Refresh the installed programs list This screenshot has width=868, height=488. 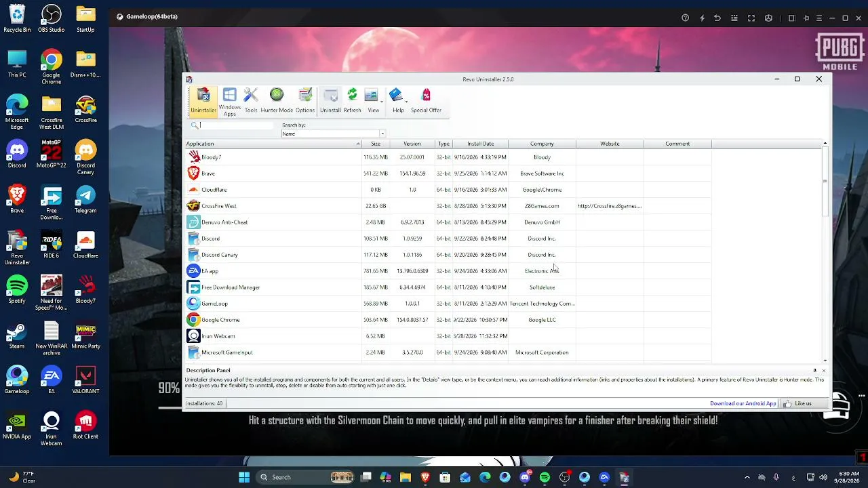[x=352, y=101]
